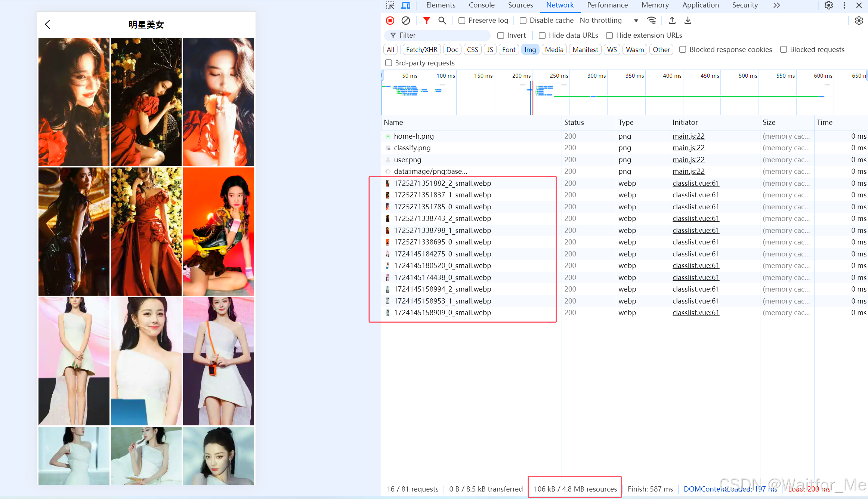The image size is (868, 499).
Task: Toggle the red filter funnel icon
Action: pyautogui.click(x=426, y=21)
